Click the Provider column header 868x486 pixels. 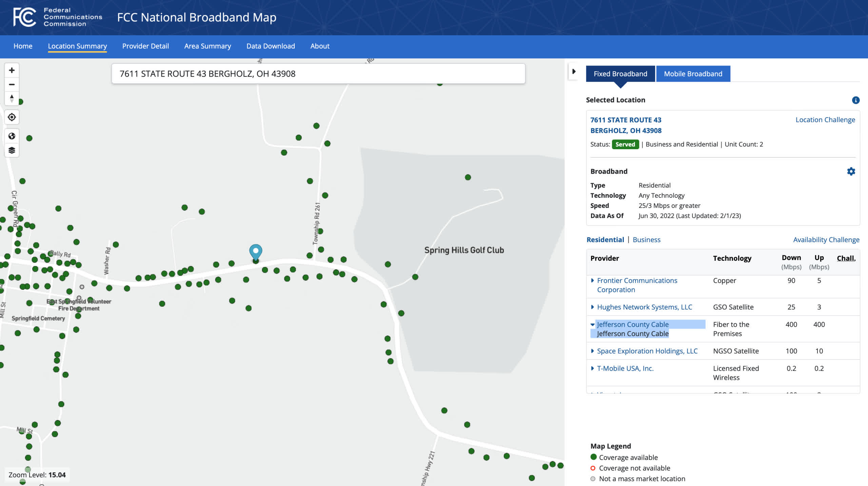tap(605, 258)
